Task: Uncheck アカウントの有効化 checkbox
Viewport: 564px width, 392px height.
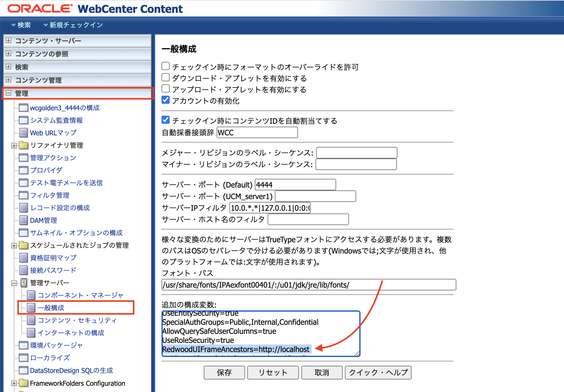Action: pyautogui.click(x=166, y=100)
